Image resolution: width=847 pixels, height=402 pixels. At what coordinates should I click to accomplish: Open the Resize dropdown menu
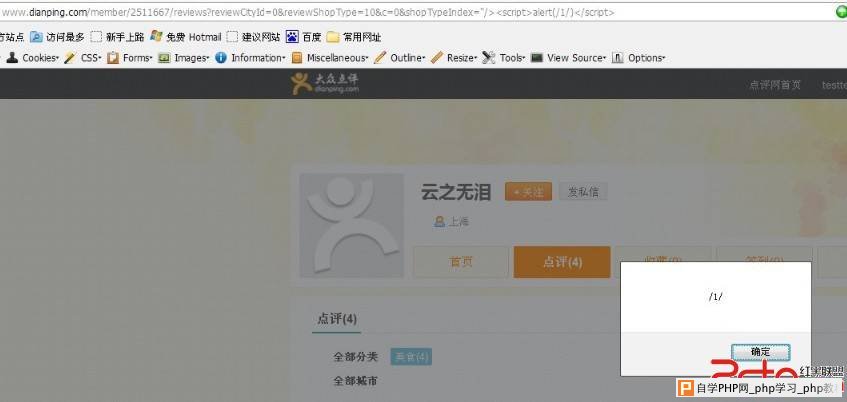point(462,57)
